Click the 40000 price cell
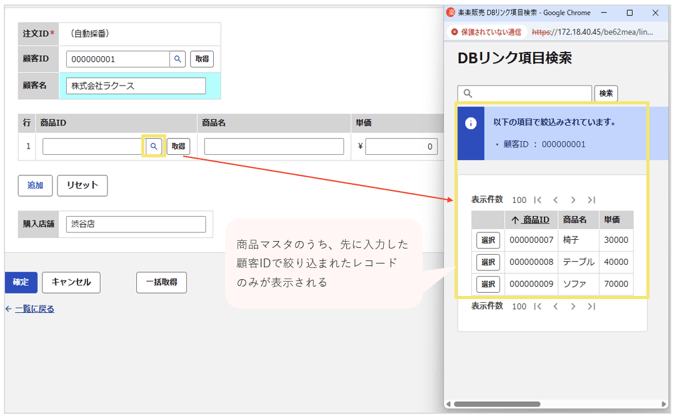 click(616, 262)
